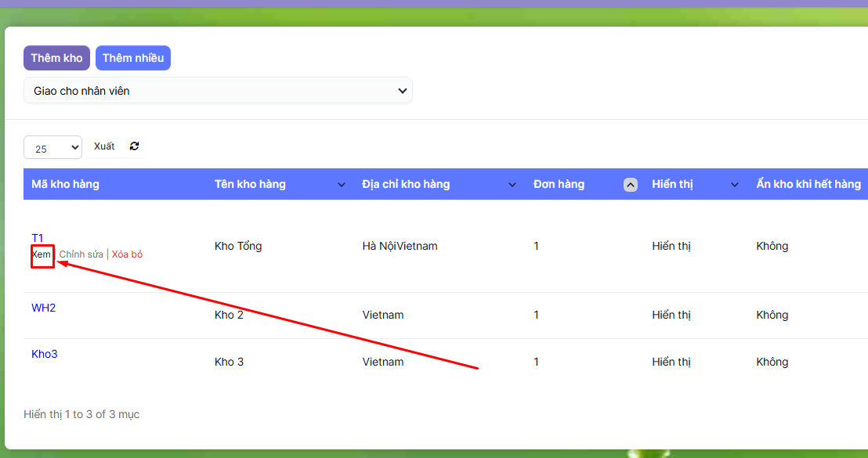Click the up-arrow sort icon in Đơn hàng header
This screenshot has width=868, height=458.
click(630, 185)
